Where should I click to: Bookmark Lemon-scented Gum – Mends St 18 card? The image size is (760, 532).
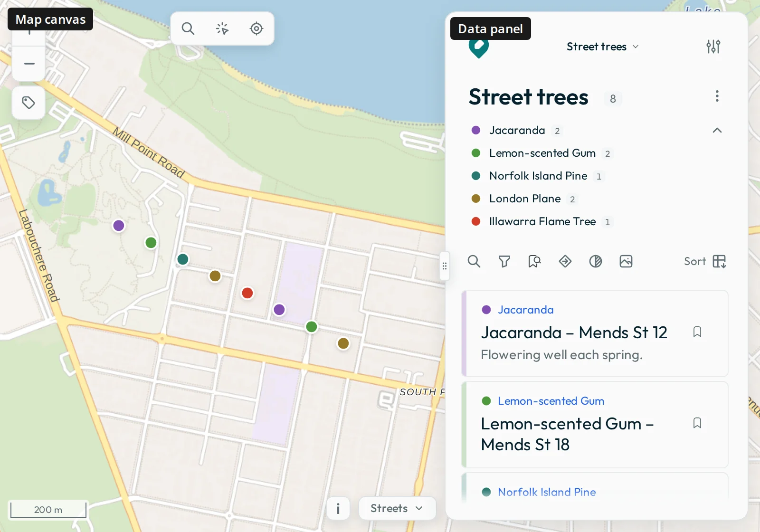tap(697, 423)
